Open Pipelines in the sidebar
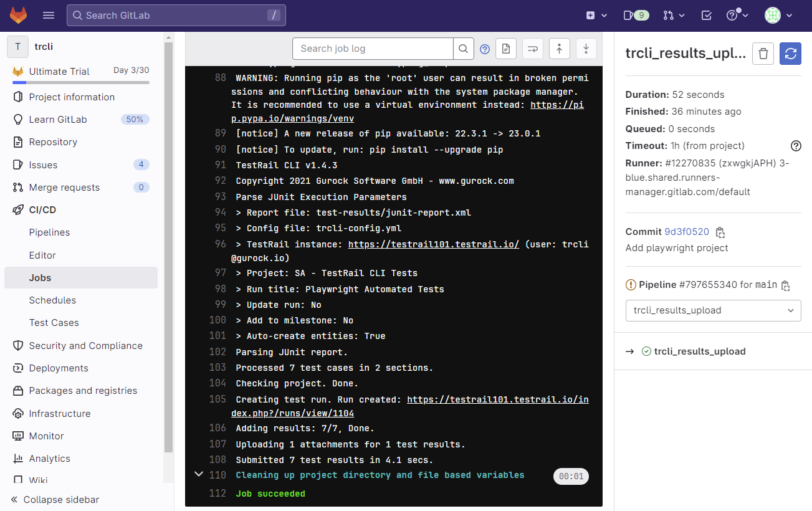The width and height of the screenshot is (812, 511). (49, 232)
